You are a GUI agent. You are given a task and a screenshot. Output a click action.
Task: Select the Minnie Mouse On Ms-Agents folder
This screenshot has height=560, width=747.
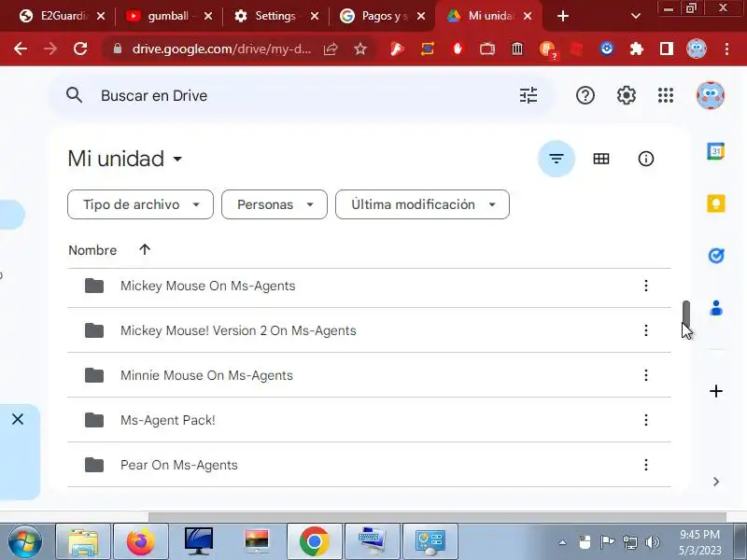[x=369, y=375]
